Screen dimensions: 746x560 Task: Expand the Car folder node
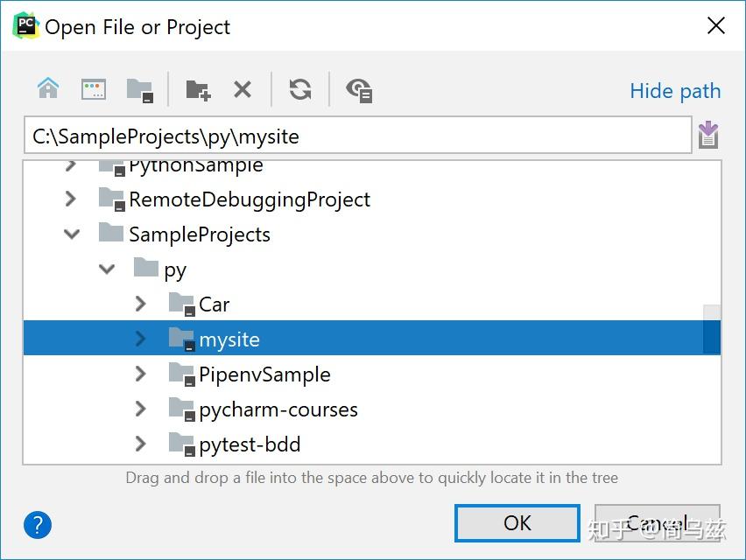[140, 304]
